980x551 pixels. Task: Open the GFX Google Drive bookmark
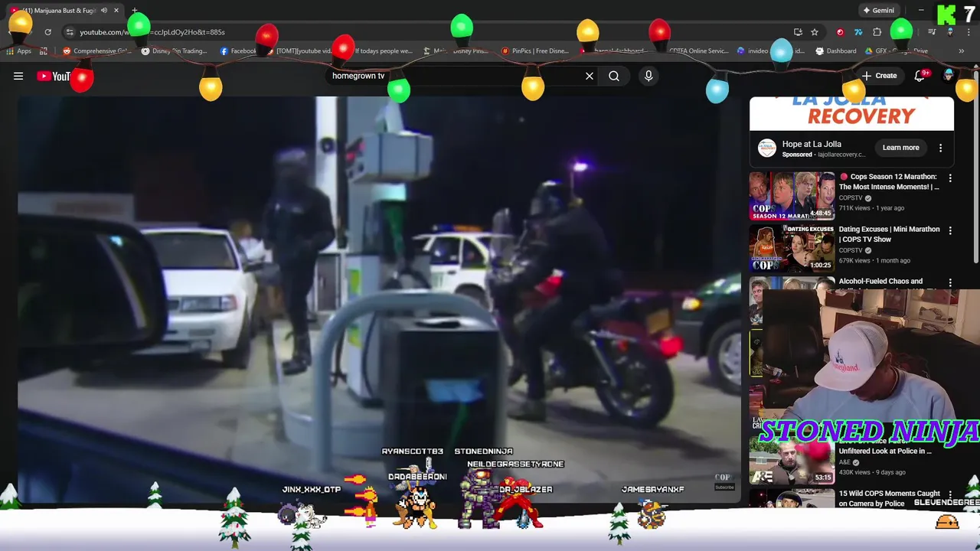coord(896,51)
